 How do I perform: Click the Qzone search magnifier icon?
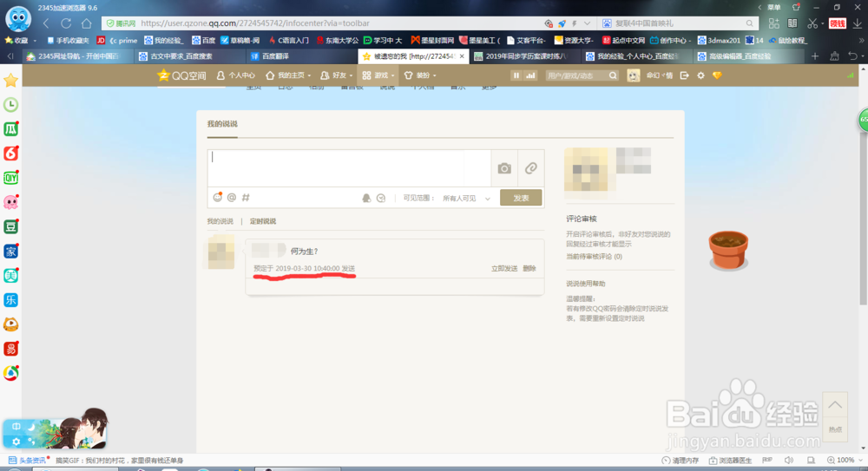pyautogui.click(x=613, y=75)
